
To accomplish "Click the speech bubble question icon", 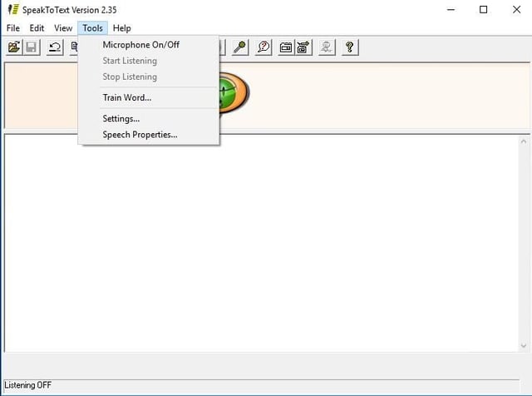I will pyautogui.click(x=264, y=47).
